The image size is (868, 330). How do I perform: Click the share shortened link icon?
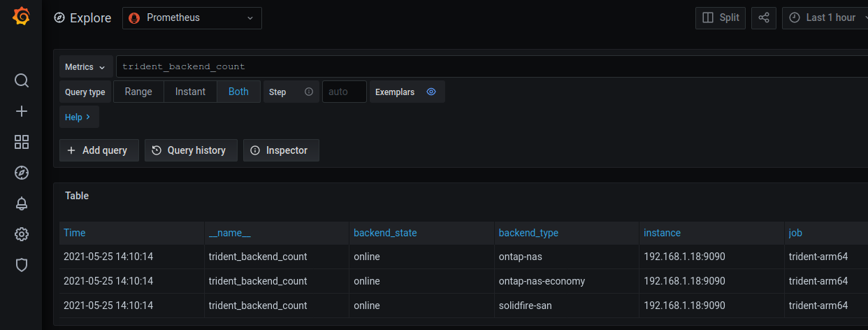[764, 17]
